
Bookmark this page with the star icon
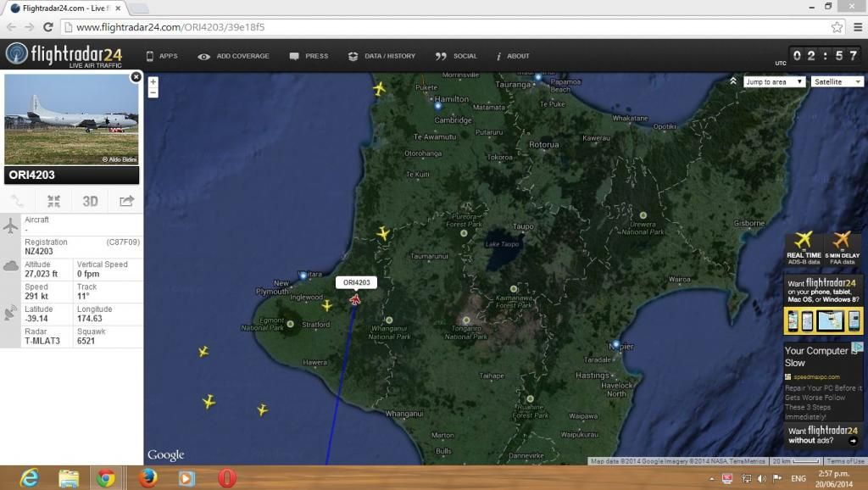[x=837, y=27]
